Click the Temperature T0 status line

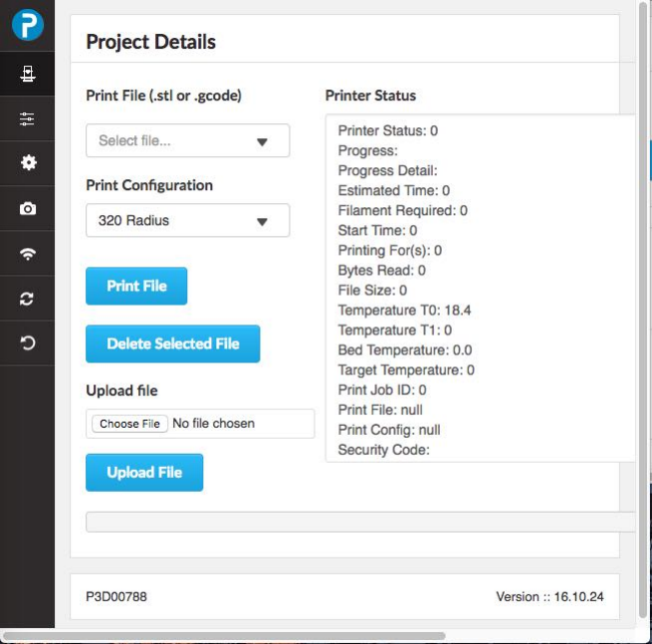click(x=404, y=310)
